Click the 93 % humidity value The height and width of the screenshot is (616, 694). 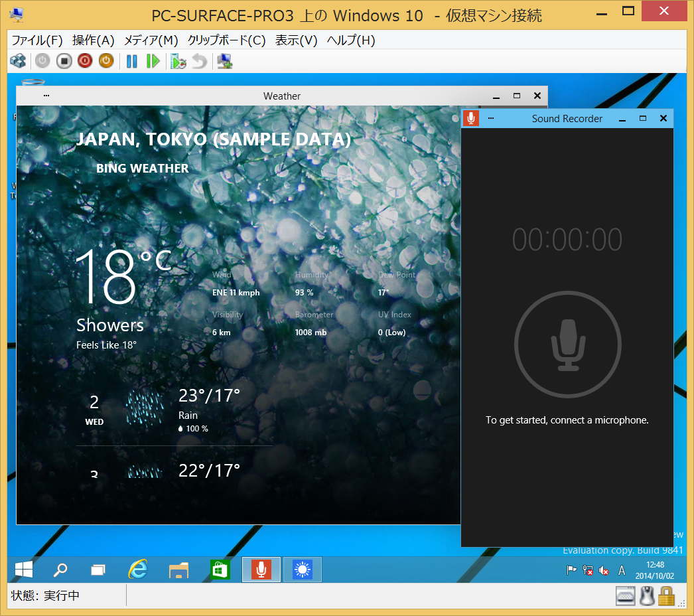tap(304, 293)
